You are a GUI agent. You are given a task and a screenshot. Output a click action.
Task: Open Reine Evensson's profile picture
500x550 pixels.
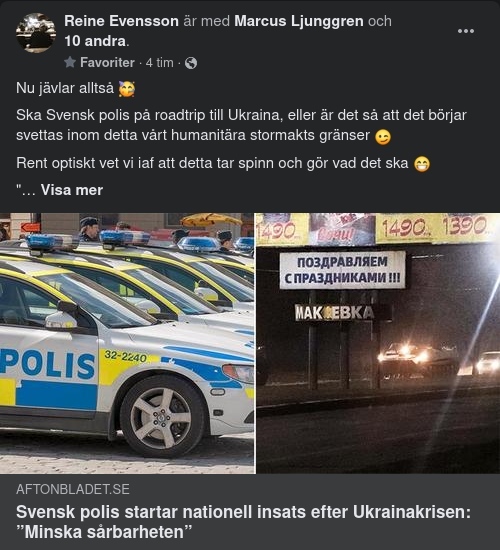coord(36,33)
